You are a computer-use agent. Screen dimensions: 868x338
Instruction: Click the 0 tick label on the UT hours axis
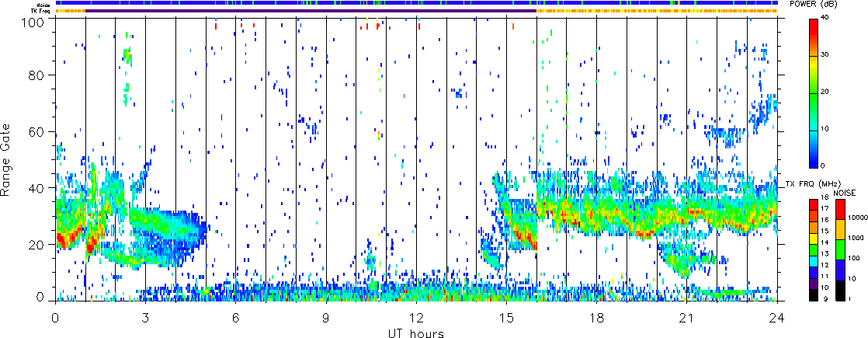(55, 319)
